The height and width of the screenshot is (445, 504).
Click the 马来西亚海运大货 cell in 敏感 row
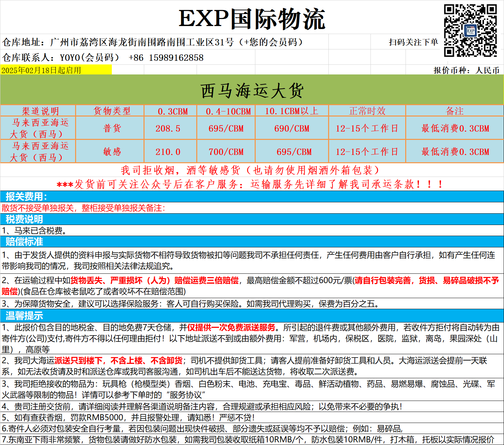(x=38, y=152)
